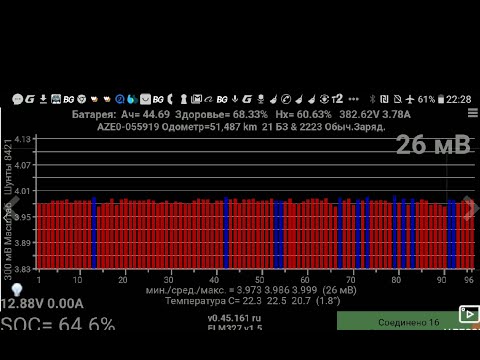Open the white smiley square notification icon

145,99
